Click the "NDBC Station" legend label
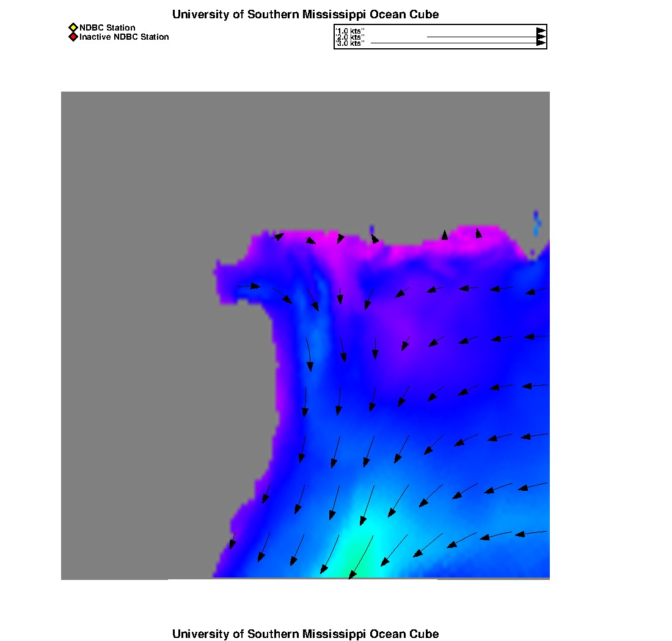672x641 pixels. pyautogui.click(x=107, y=27)
